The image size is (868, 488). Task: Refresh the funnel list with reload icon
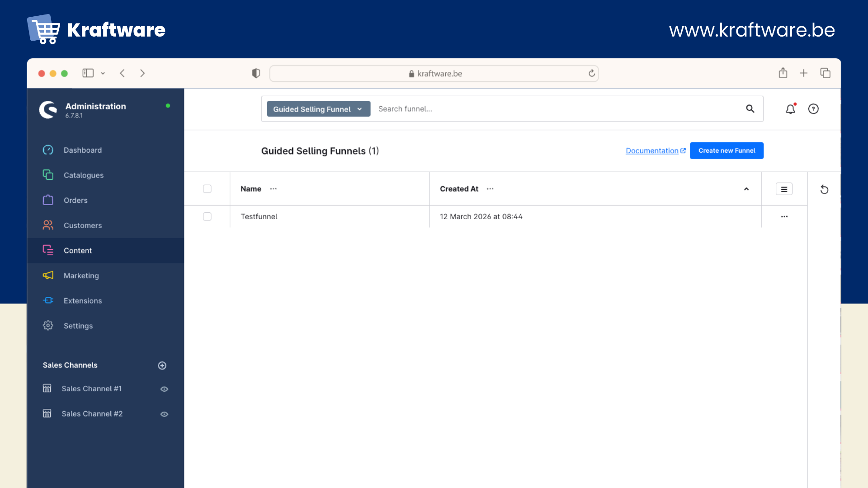(x=824, y=189)
